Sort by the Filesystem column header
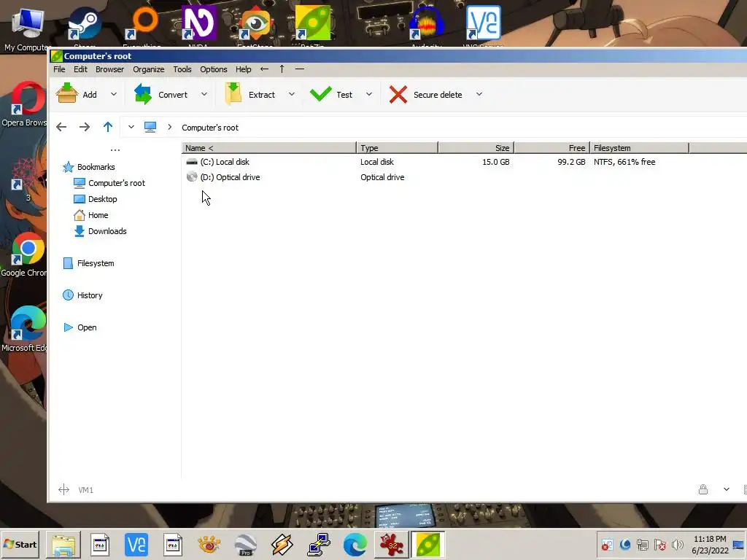Screen dimensions: 747x560 click(639, 148)
